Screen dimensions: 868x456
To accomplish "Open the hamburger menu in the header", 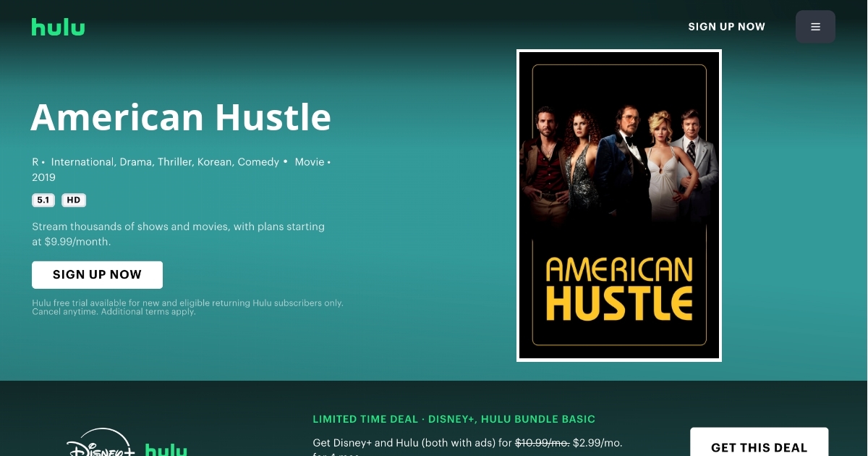I will [815, 27].
